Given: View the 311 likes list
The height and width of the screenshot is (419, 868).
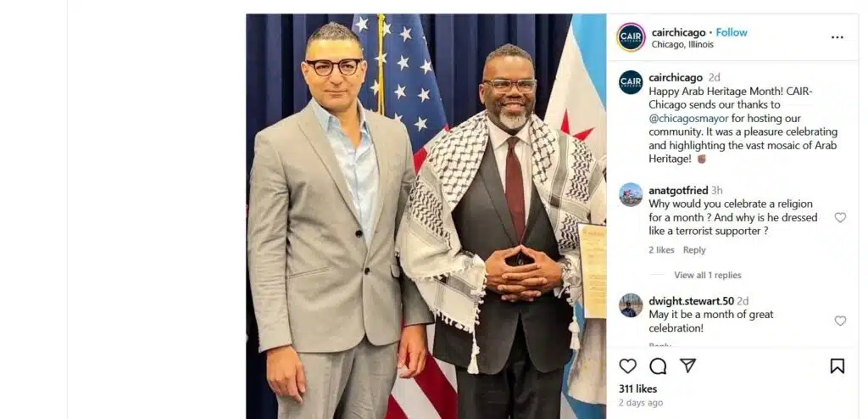Looking at the screenshot, I should click(637, 388).
